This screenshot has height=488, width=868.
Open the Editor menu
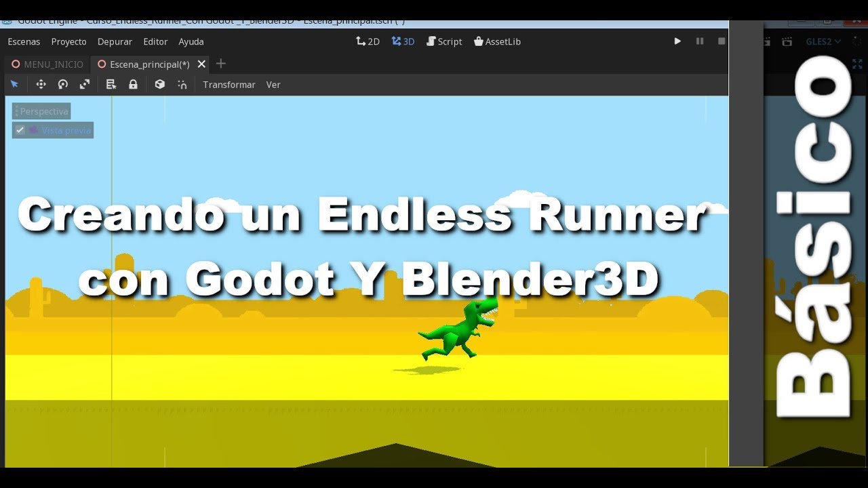155,41
